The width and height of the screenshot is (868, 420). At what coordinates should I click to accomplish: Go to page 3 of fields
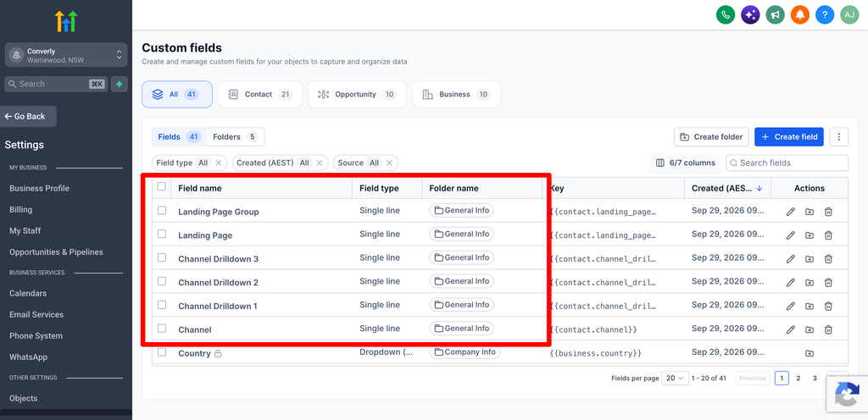[815, 378]
